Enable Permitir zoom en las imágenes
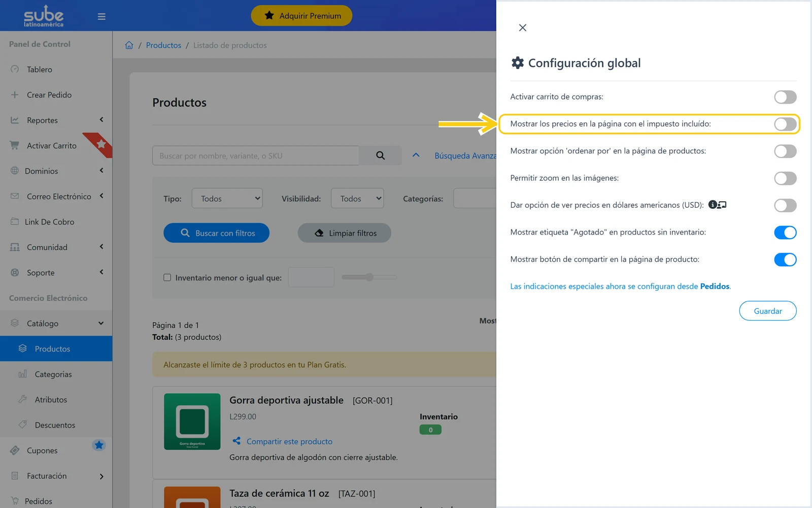Viewport: 812px width, 508px height. click(x=785, y=178)
